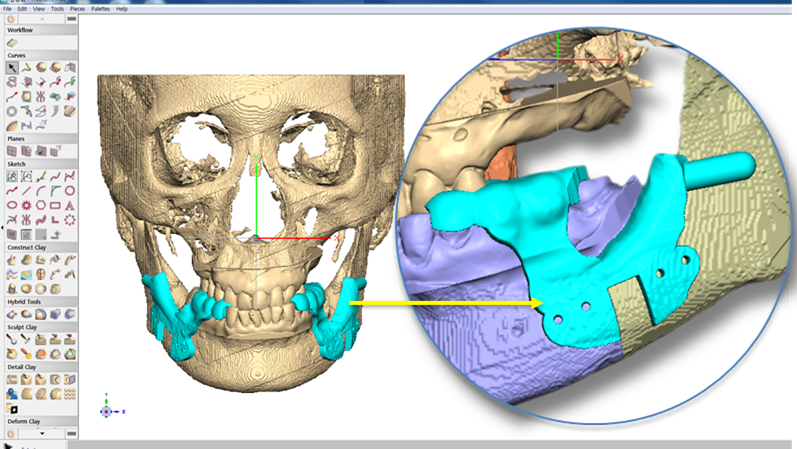Screen dimensions: 797x449
Task: Select the straight line sketch tool
Action: click(x=25, y=189)
